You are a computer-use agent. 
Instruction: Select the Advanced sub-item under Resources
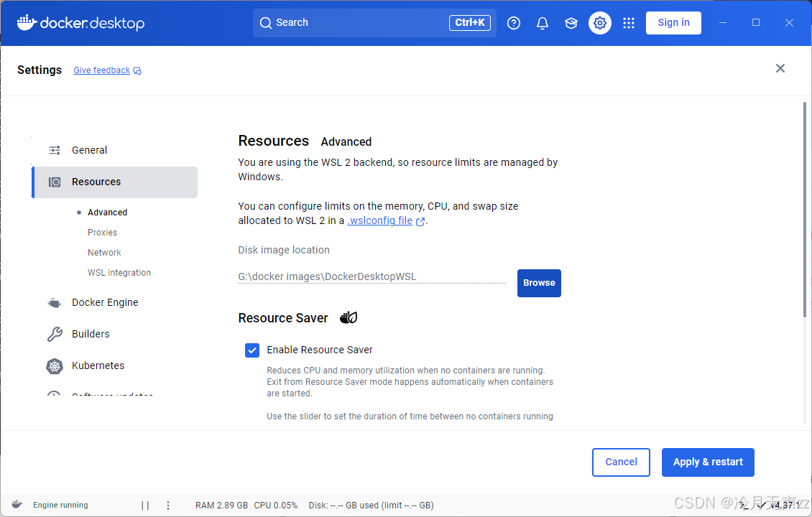point(107,212)
